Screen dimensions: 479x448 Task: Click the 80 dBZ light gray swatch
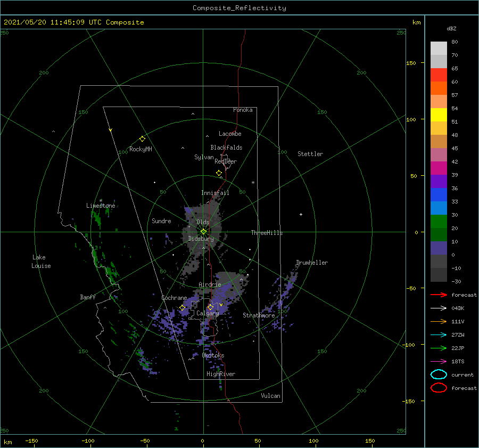tap(439, 48)
